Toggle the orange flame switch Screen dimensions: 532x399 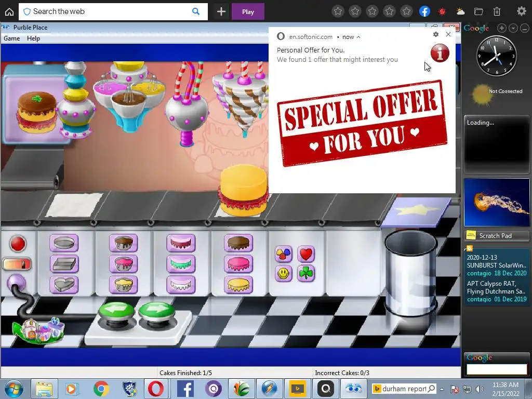(x=17, y=264)
